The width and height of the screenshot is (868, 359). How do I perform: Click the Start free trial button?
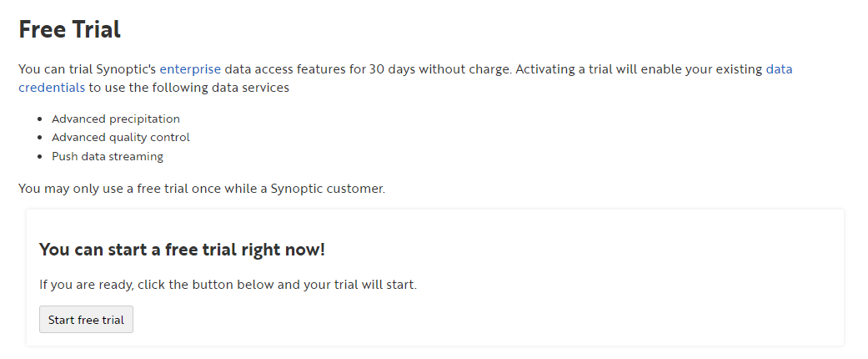click(86, 320)
